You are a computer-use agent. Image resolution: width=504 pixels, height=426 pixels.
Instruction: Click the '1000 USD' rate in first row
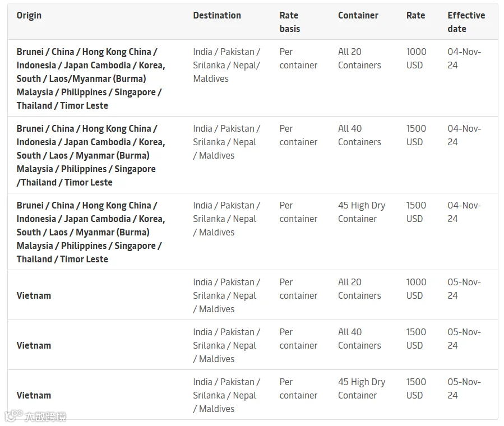[416, 58]
